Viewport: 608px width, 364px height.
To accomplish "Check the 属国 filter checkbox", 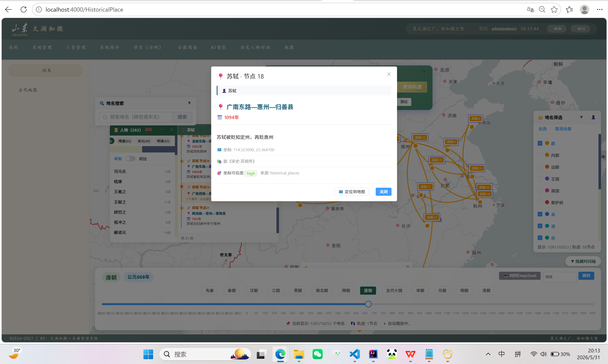I will point(540,191).
